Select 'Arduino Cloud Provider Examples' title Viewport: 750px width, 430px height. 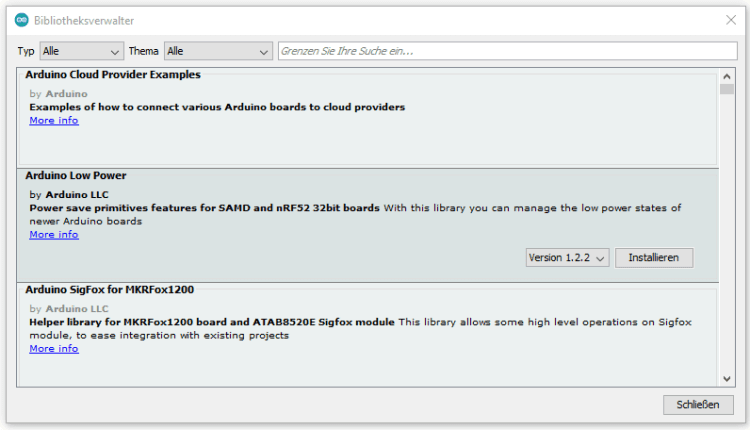[113, 75]
